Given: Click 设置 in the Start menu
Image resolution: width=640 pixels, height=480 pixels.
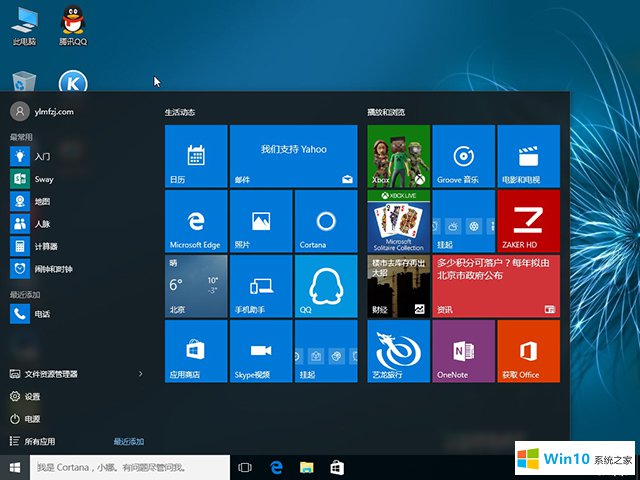Looking at the screenshot, I should pos(32,396).
